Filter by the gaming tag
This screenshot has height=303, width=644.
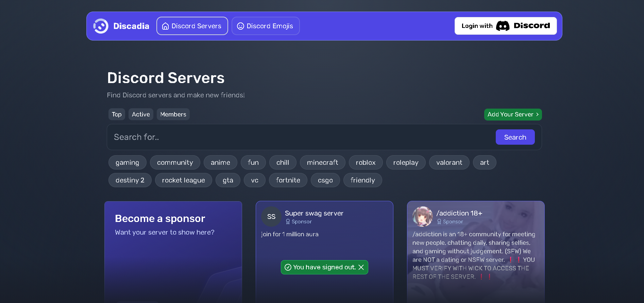127,163
